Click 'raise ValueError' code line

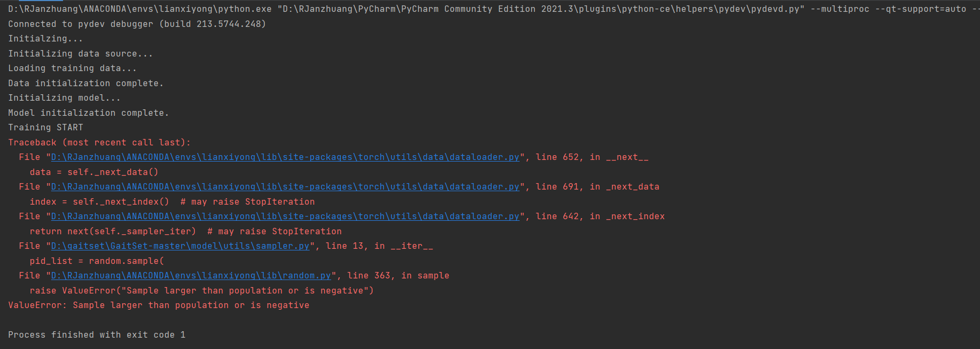click(x=201, y=291)
